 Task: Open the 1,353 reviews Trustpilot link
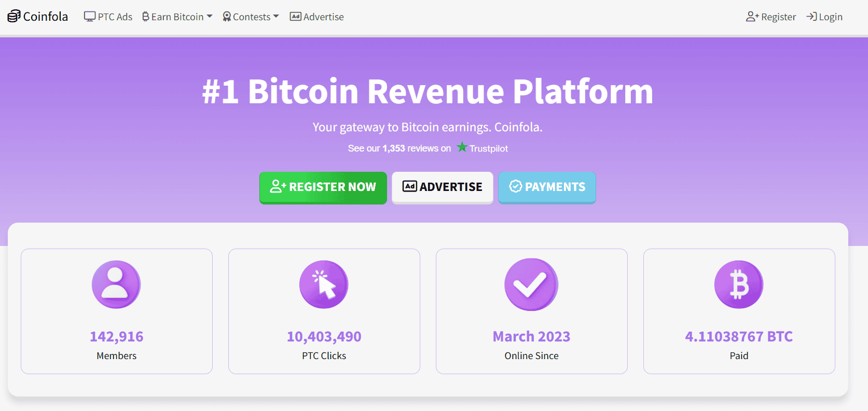coord(428,148)
